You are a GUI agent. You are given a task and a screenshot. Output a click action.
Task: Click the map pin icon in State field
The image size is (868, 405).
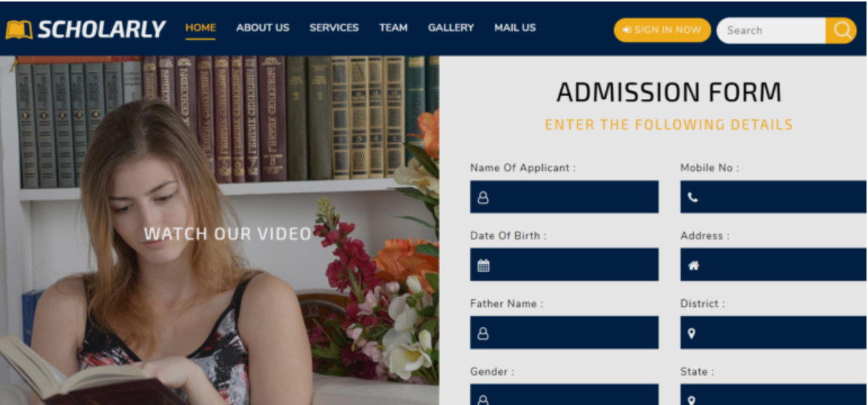692,399
